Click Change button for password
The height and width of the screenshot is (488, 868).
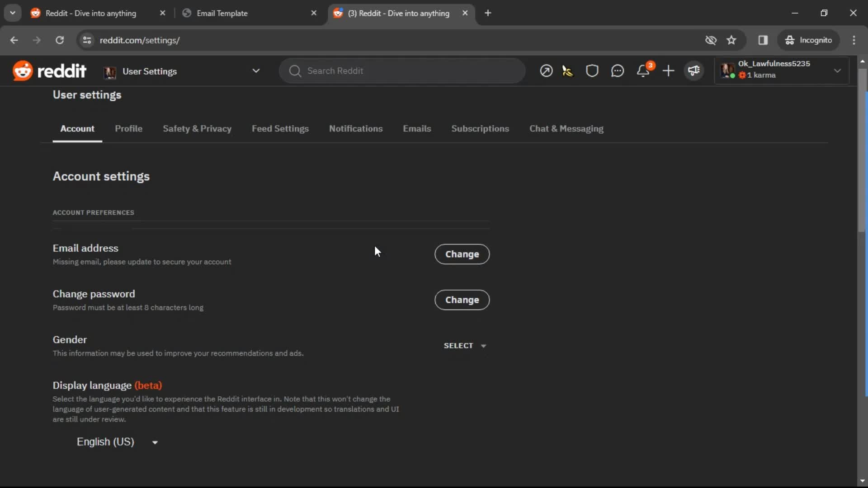462,300
